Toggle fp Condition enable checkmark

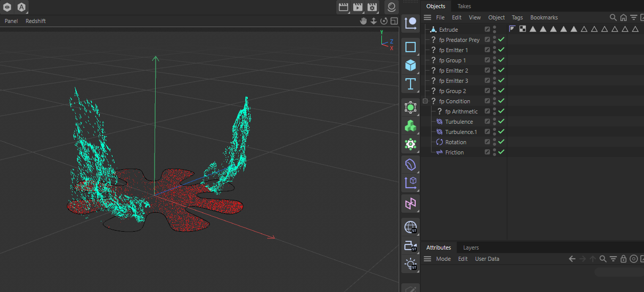(502, 101)
